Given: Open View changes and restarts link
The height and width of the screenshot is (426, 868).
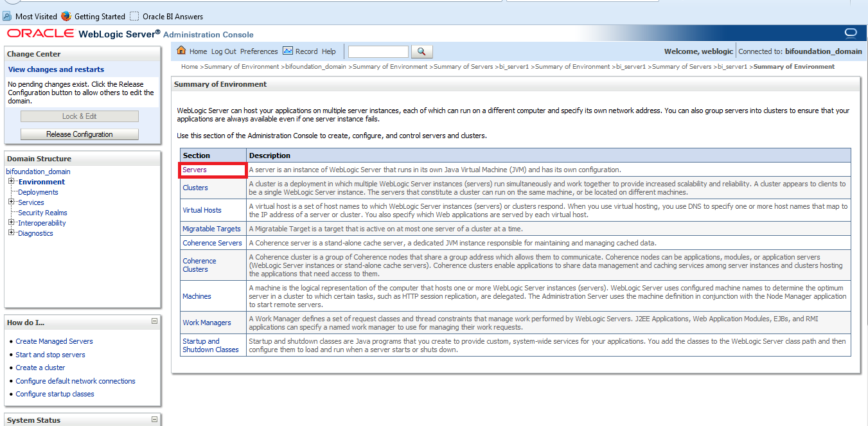Looking at the screenshot, I should (56, 69).
